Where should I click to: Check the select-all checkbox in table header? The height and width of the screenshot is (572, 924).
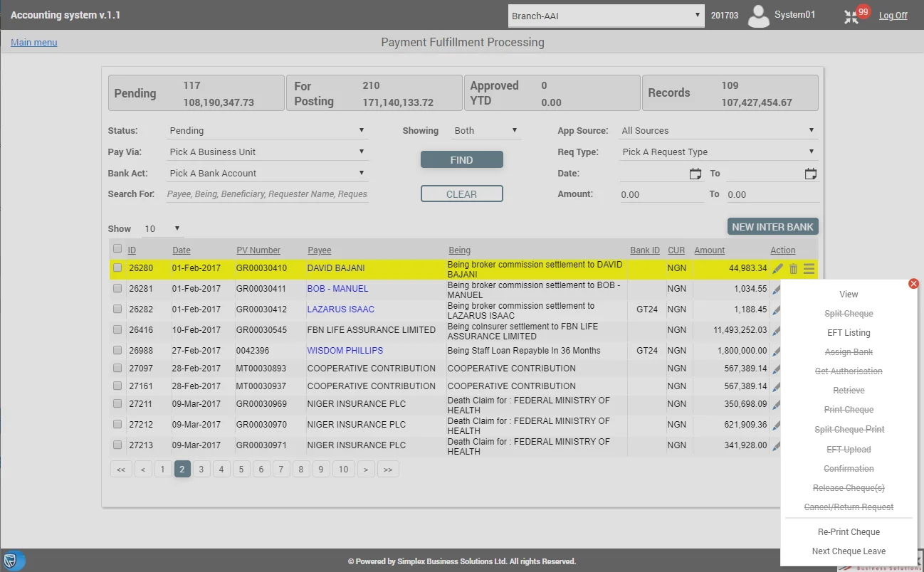click(x=117, y=249)
